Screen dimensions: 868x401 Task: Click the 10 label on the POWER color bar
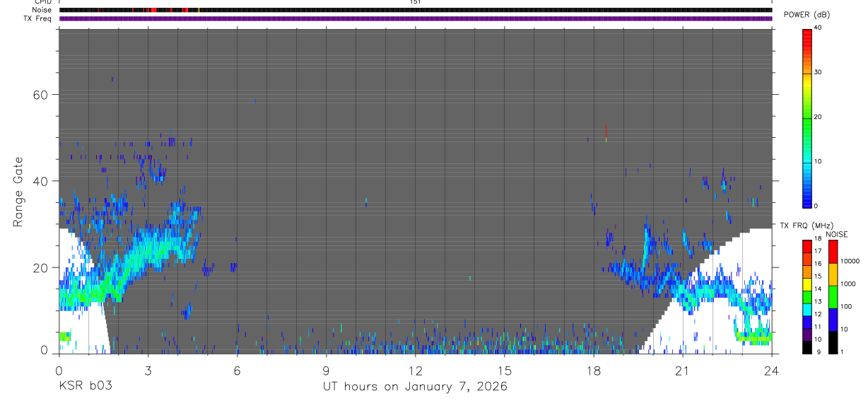(x=818, y=161)
